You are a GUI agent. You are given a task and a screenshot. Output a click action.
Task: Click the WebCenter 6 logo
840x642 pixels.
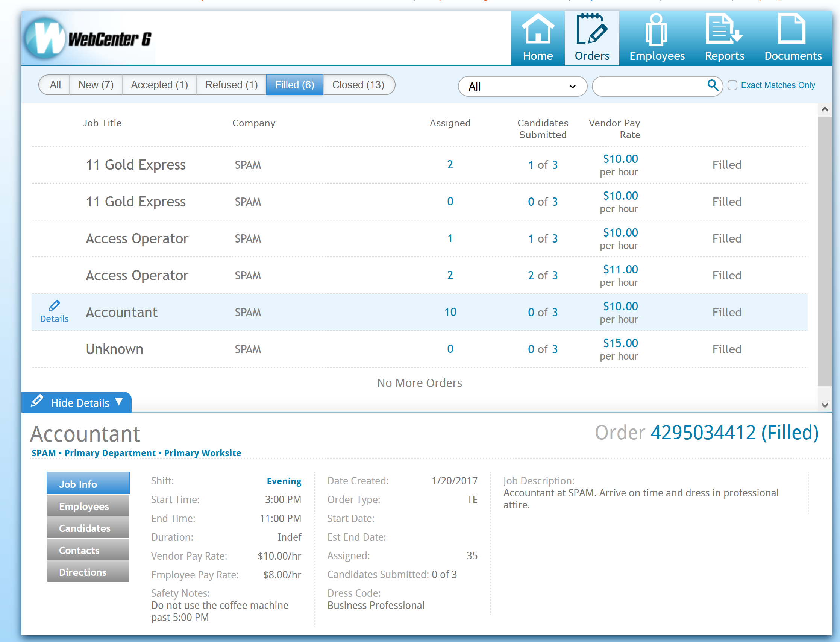click(89, 39)
